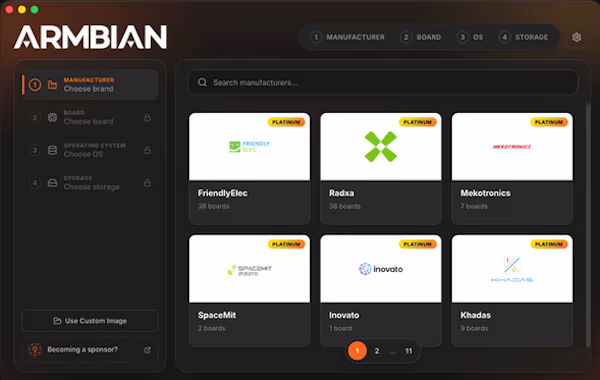The height and width of the screenshot is (380, 600).
Task: Click the manufacturer list vertical scrollbar
Action: 588,225
